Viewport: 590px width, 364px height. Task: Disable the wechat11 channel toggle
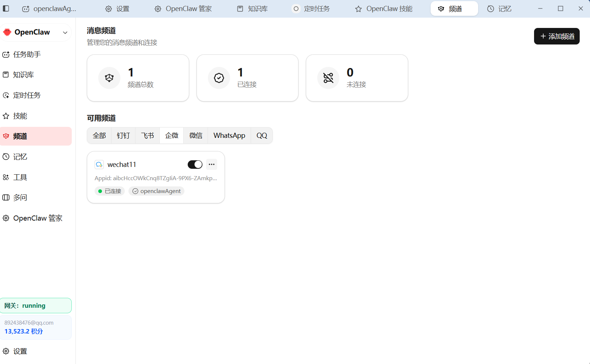point(195,165)
